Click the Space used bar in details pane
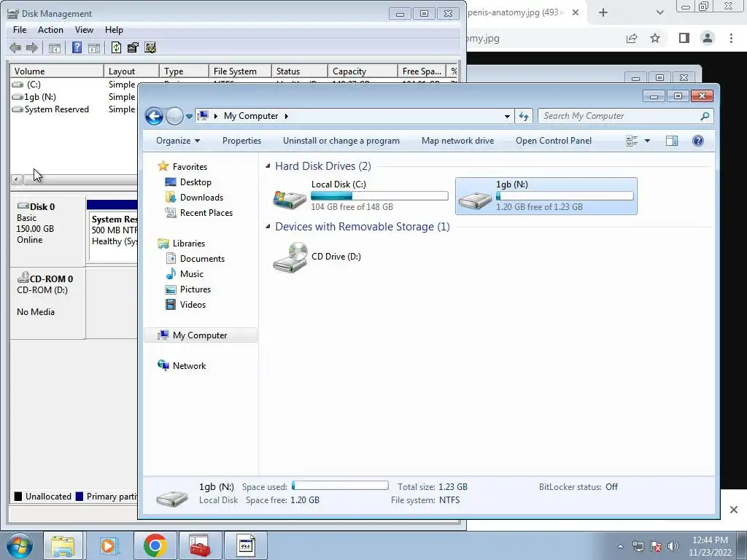Screen dimensions: 747x560 tap(340, 485)
